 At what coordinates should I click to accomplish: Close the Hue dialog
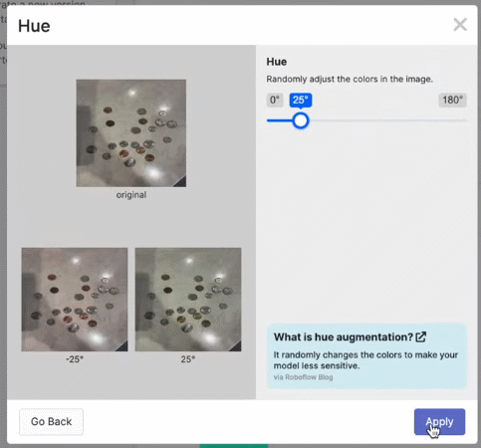[x=460, y=25]
